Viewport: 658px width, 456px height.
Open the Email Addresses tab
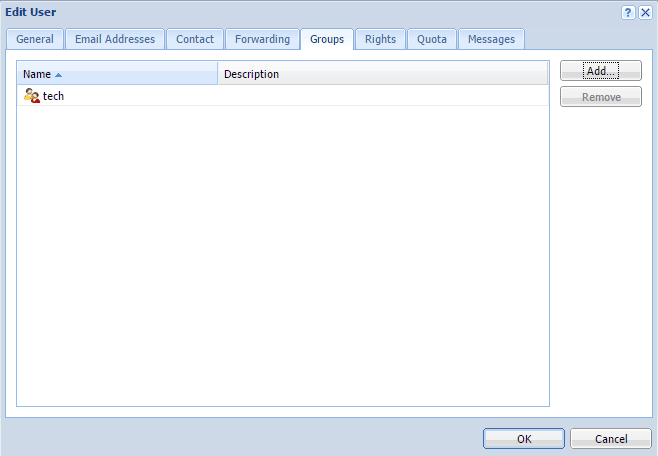click(115, 39)
